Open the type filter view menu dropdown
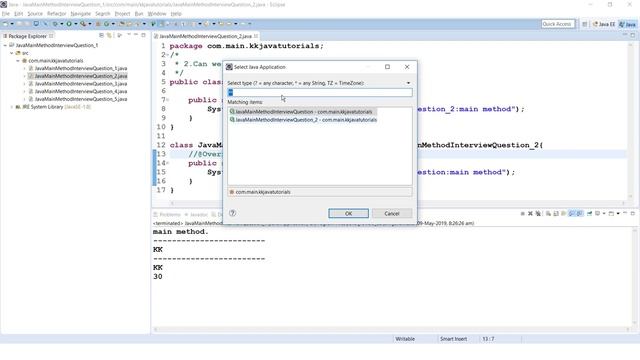Viewport: 640px width, 360px height. (408, 83)
